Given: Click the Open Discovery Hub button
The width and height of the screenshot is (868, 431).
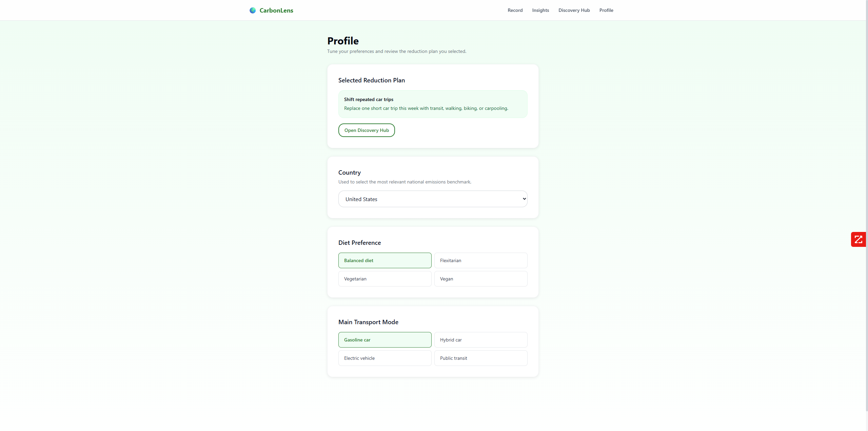Looking at the screenshot, I should [x=367, y=130].
